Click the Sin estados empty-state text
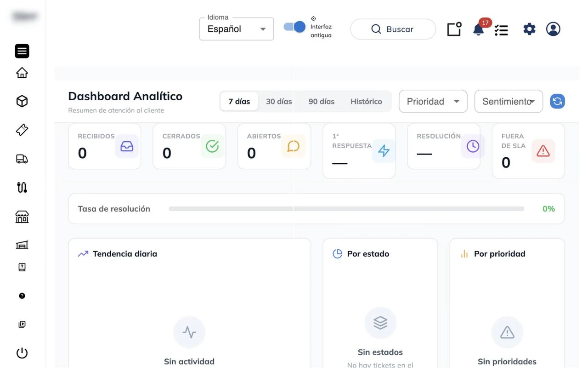The image size is (588, 368). coord(380,352)
